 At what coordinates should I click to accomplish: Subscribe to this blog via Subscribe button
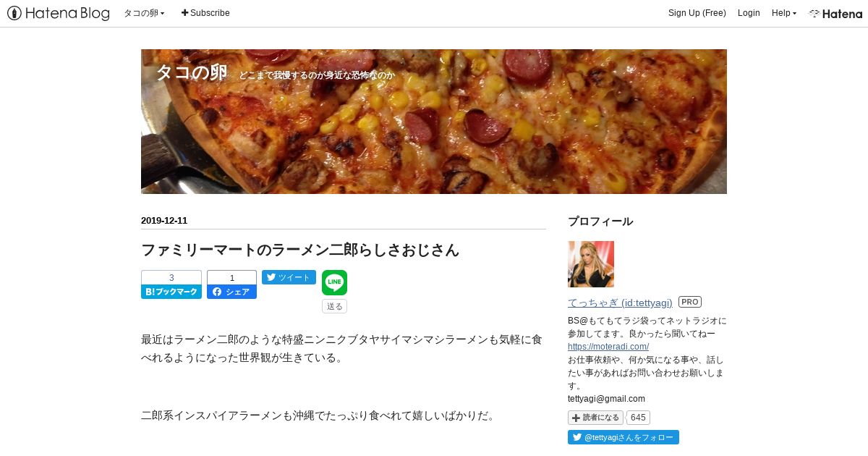coord(205,13)
